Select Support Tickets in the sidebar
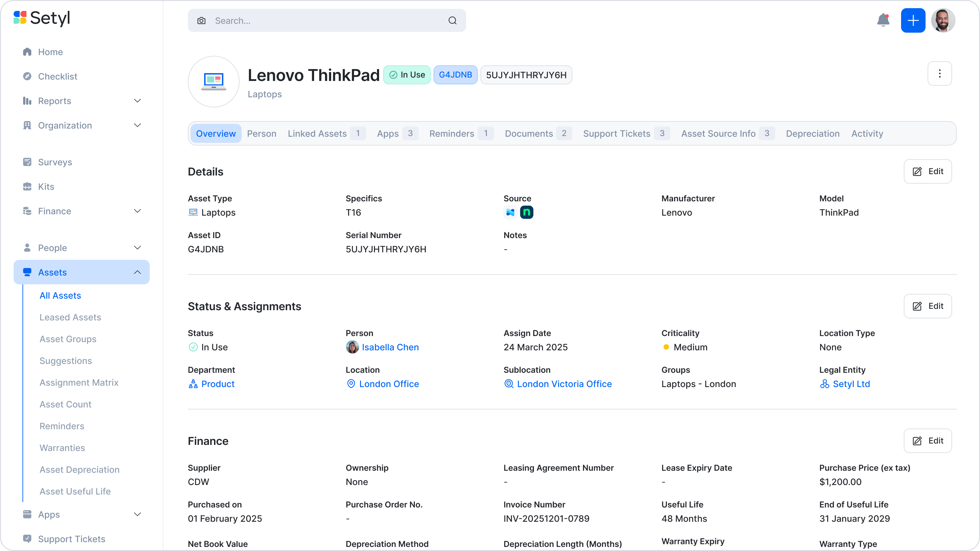The height and width of the screenshot is (551, 980). [x=72, y=539]
